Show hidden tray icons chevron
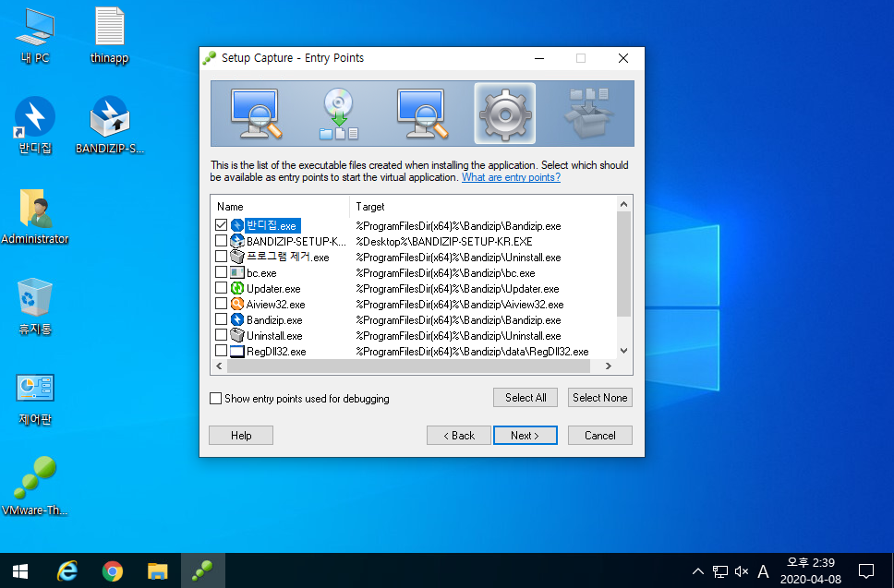Viewport: 894px width, 588px height. click(x=698, y=570)
